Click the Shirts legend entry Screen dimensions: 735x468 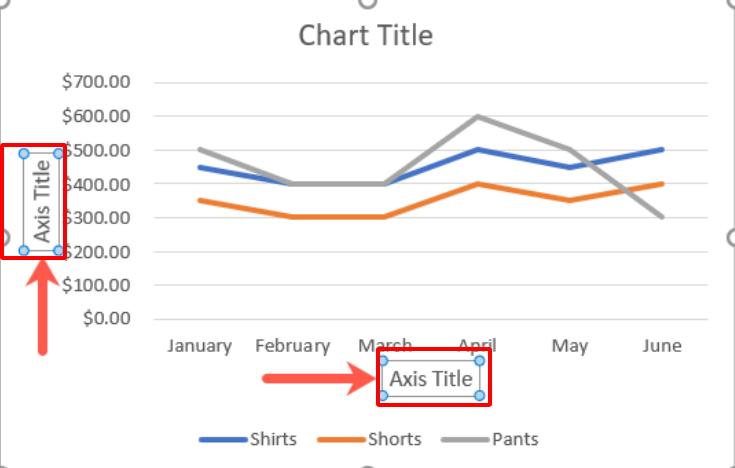click(x=272, y=439)
